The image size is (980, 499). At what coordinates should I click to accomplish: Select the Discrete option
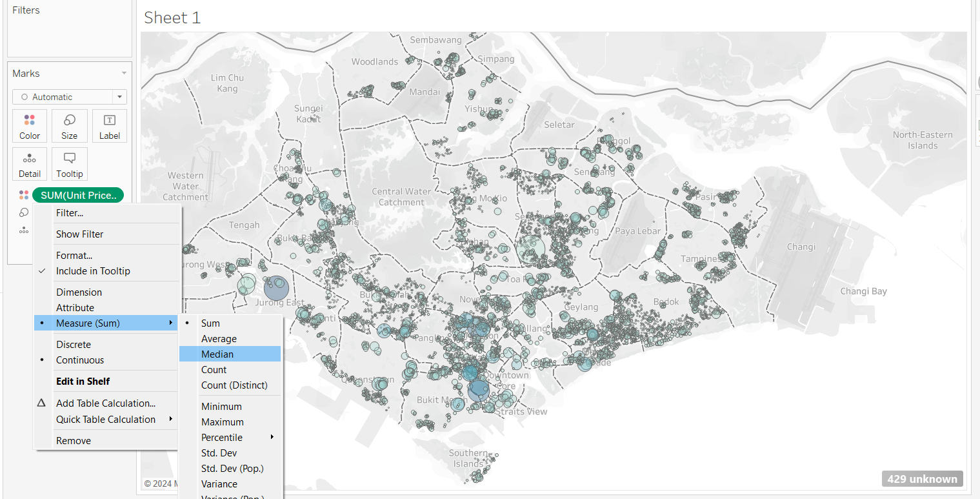[74, 345]
